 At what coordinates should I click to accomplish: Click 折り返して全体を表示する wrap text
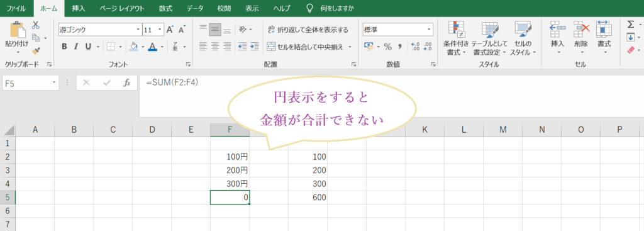(308, 30)
